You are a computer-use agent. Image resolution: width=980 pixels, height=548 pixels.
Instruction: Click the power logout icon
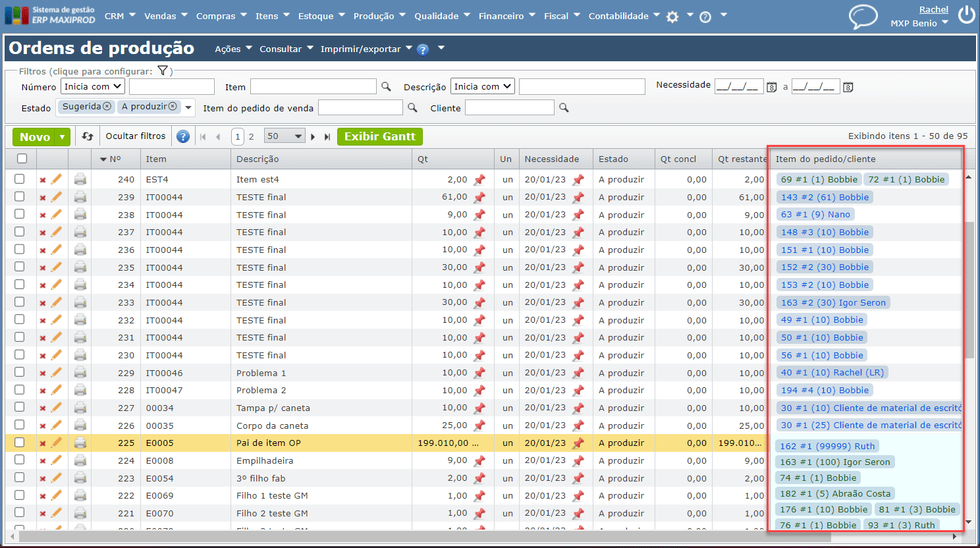point(966,15)
